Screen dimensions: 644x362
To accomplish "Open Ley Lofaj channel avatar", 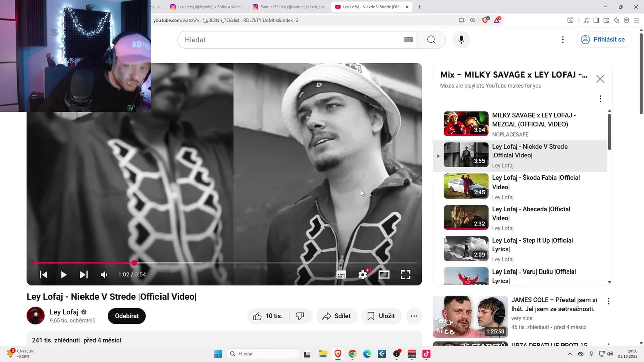I will click(36, 316).
